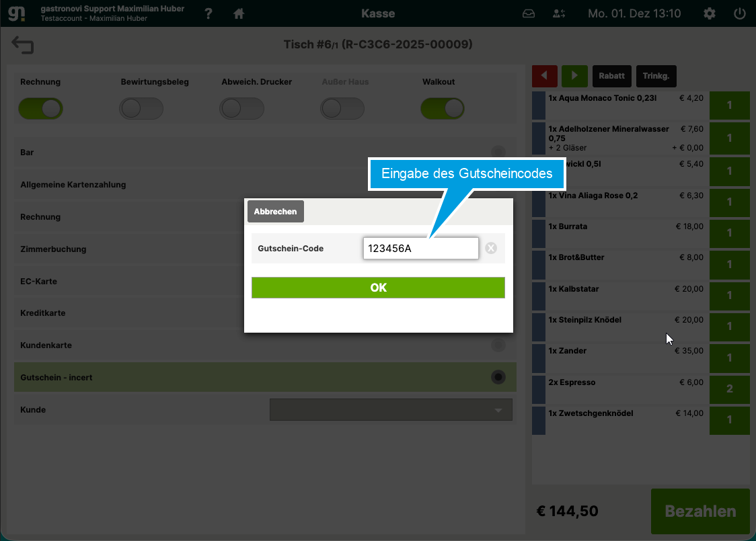This screenshot has width=756, height=541.
Task: Click the gastronovi logo icon
Action: (x=16, y=13)
